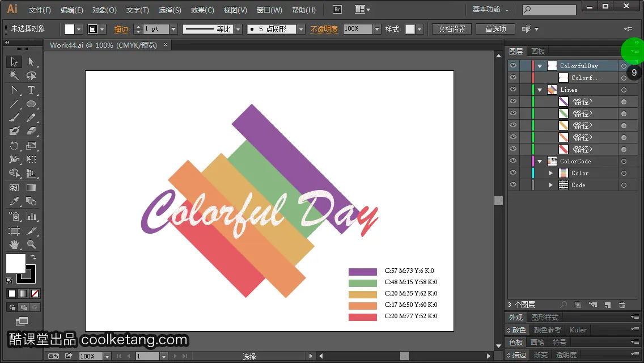This screenshot has width=644, height=363.
Task: Open Adobe Bridge via Br icon
Action: 337,10
